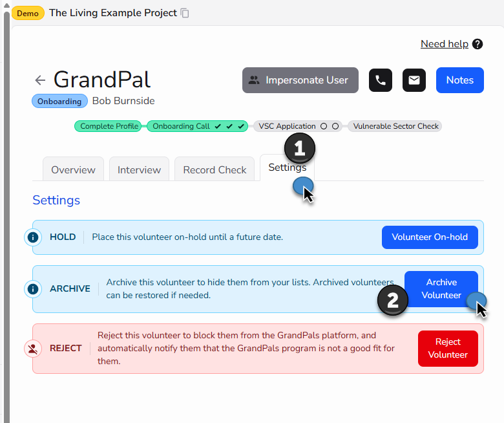Viewport: 504px width, 423px height.
Task: Click the ARCHIVE info icon
Action: (x=33, y=289)
